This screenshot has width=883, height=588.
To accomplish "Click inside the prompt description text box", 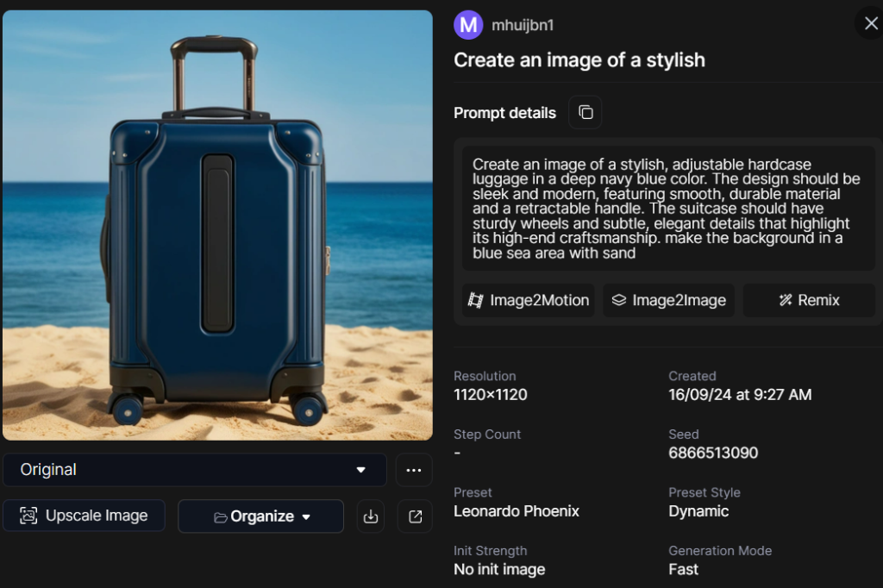I will click(668, 209).
